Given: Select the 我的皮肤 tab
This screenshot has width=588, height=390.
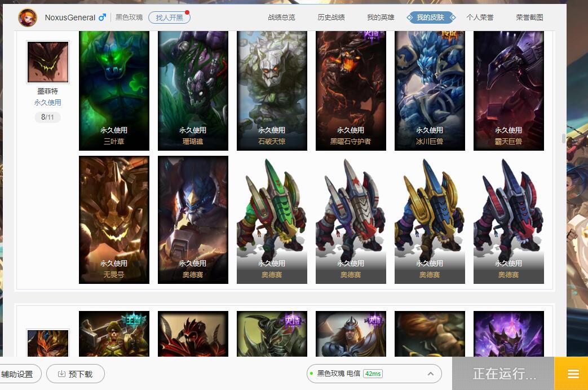Looking at the screenshot, I should [431, 17].
